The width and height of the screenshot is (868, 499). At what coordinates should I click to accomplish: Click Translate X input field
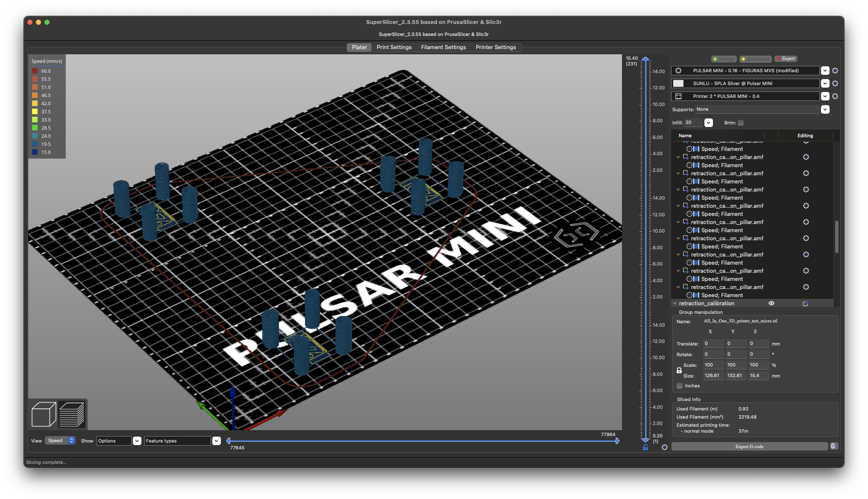[x=713, y=344]
